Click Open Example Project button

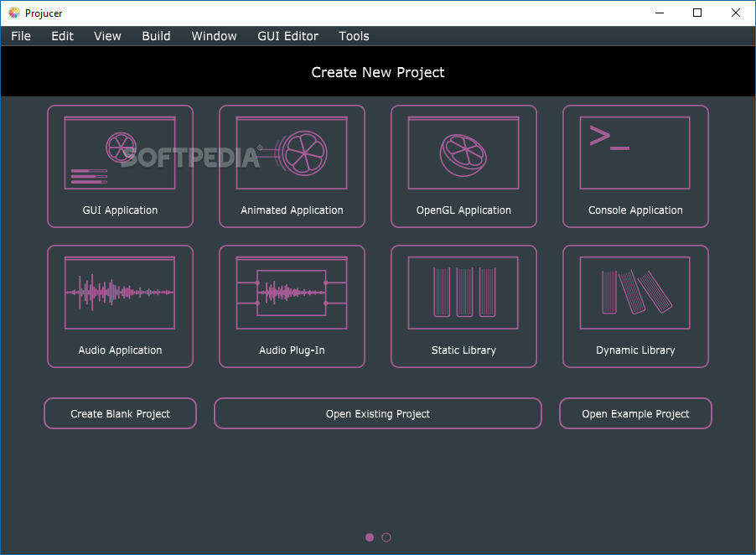click(635, 413)
